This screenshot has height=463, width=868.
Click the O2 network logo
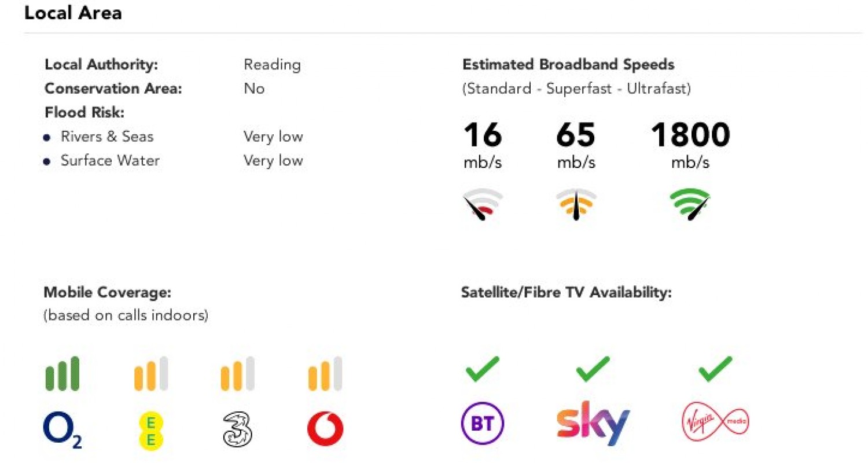click(62, 429)
